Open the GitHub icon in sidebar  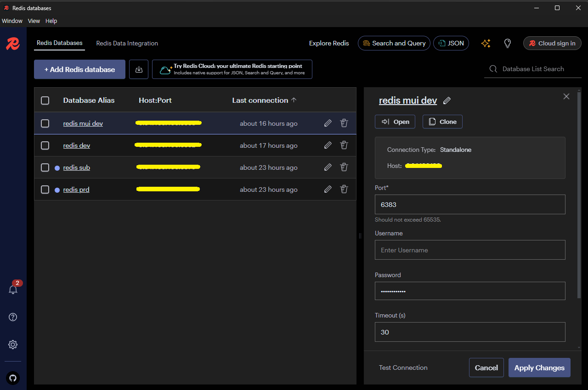click(x=13, y=378)
